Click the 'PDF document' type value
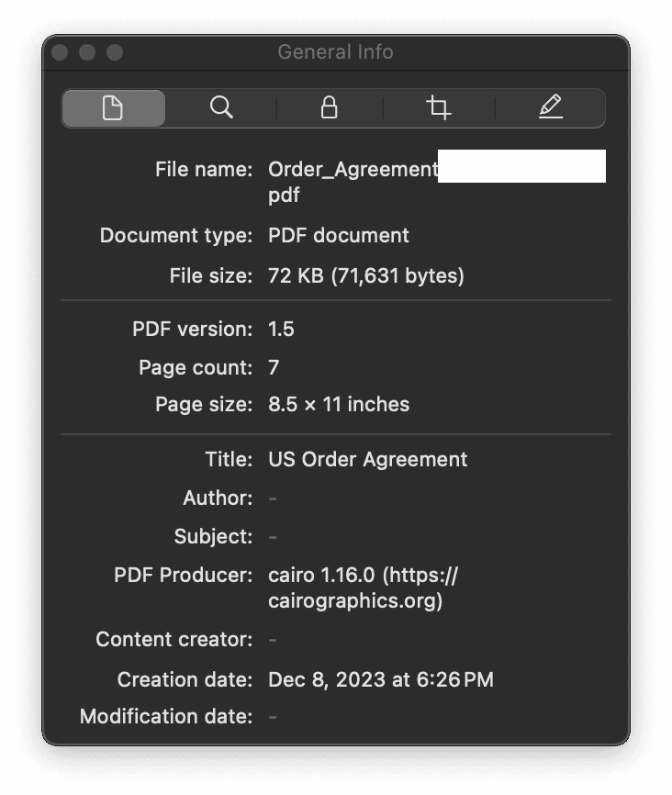This screenshot has width=672, height=795. [338, 235]
